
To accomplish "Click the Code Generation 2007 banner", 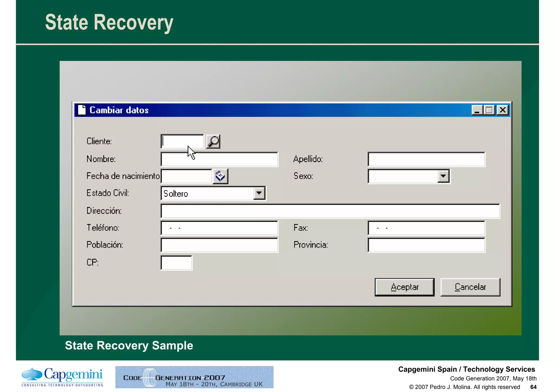I will pos(194,377).
